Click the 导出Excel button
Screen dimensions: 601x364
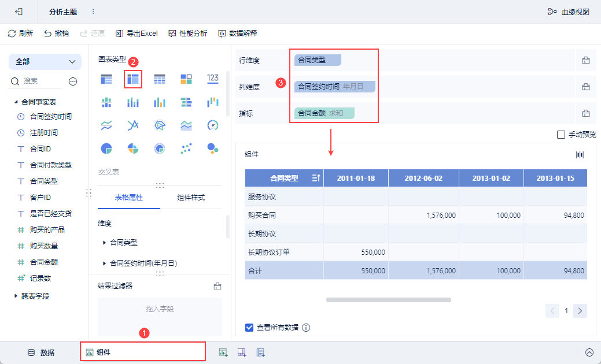pyautogui.click(x=137, y=34)
